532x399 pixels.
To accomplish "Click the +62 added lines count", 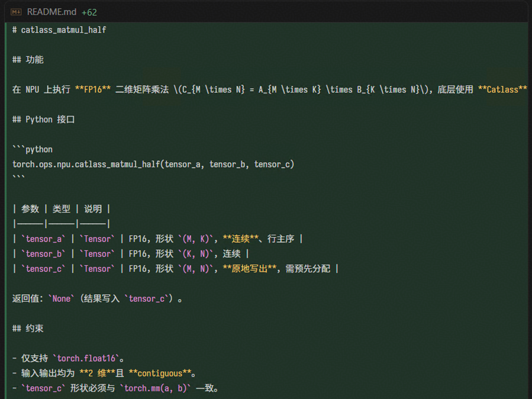I will pyautogui.click(x=89, y=12).
